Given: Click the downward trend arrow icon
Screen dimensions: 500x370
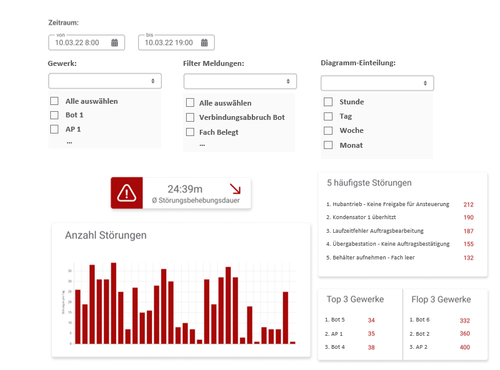Looking at the screenshot, I should point(235,189).
